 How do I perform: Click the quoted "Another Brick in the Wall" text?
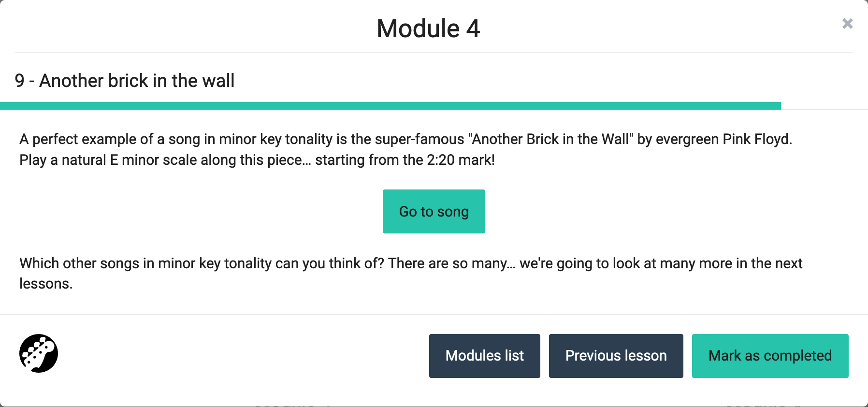coord(550,139)
